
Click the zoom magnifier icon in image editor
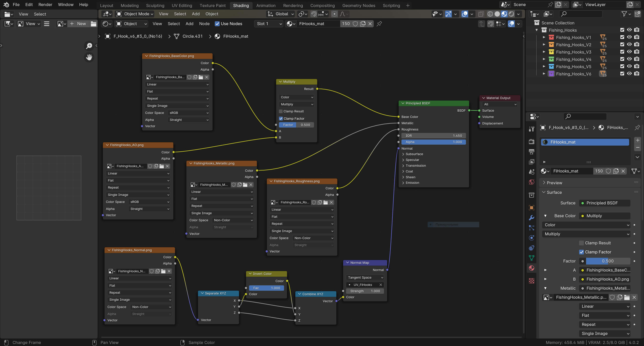(x=89, y=46)
